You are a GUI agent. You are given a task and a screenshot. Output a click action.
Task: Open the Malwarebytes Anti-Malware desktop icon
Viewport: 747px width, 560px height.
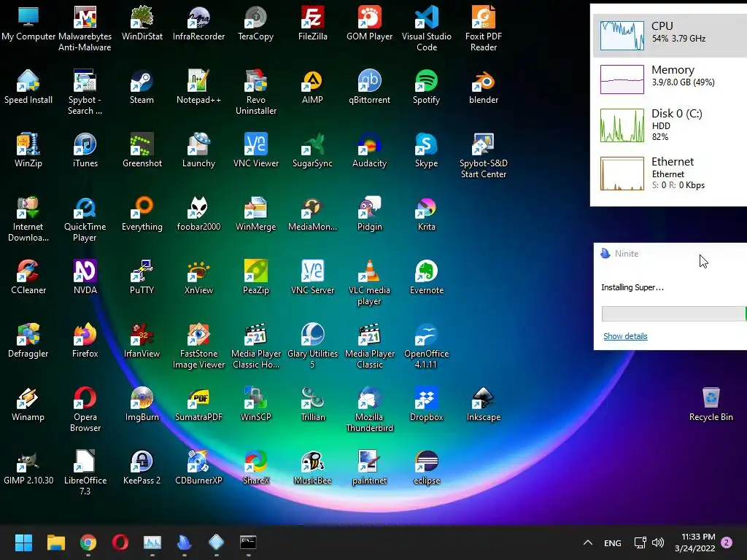point(85,28)
